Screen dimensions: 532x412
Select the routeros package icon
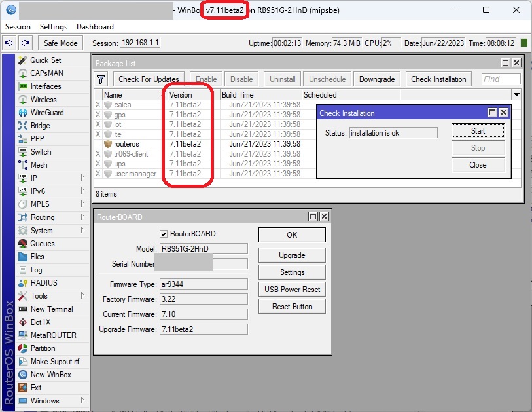point(108,144)
